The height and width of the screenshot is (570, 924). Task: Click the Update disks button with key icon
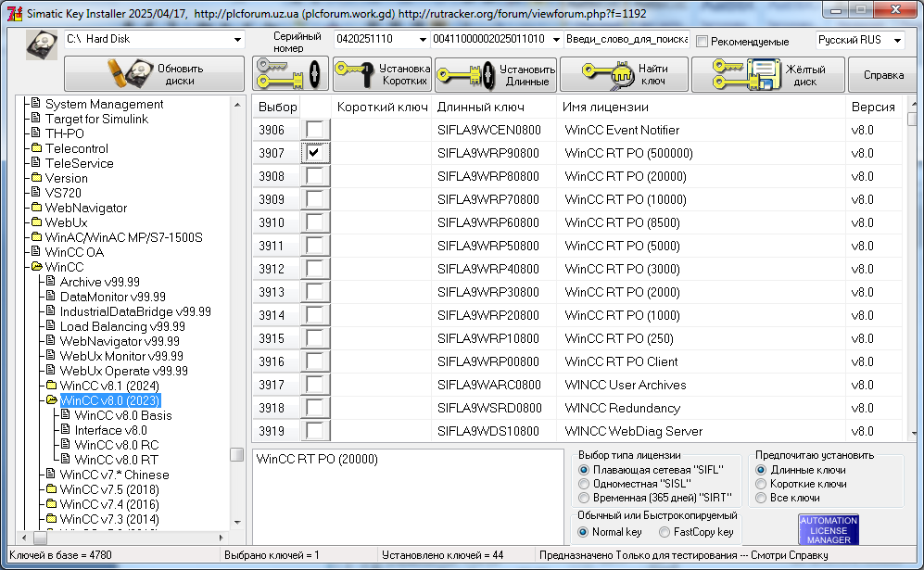tap(154, 74)
